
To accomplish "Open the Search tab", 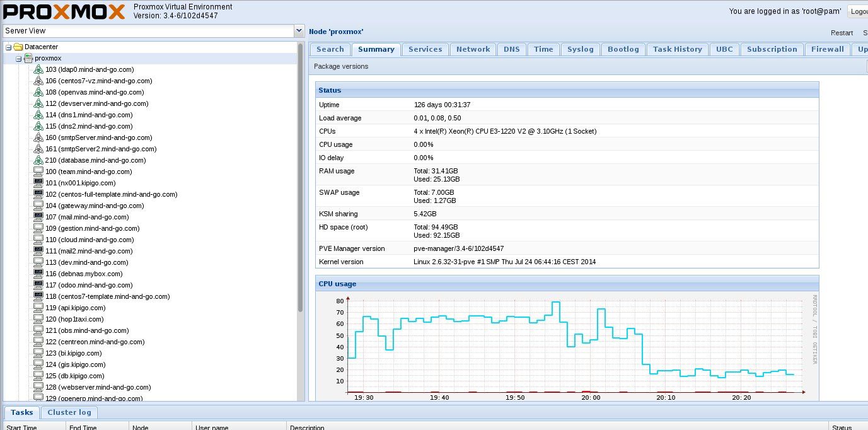I will [330, 49].
